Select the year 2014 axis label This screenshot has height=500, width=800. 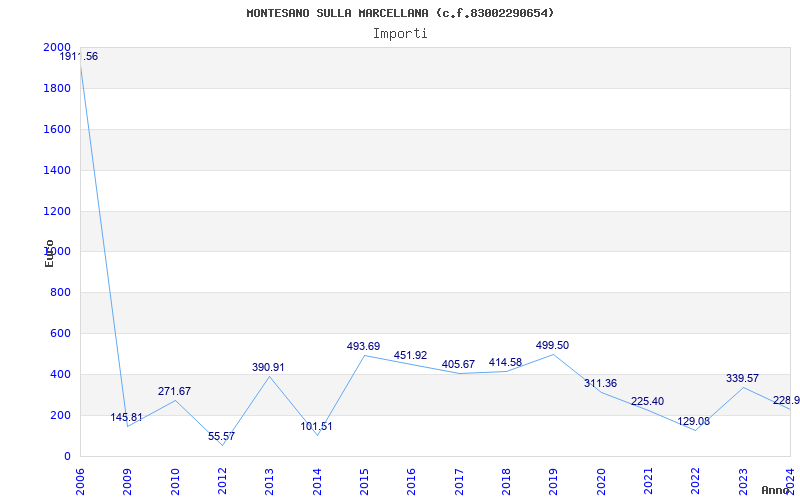point(317,482)
